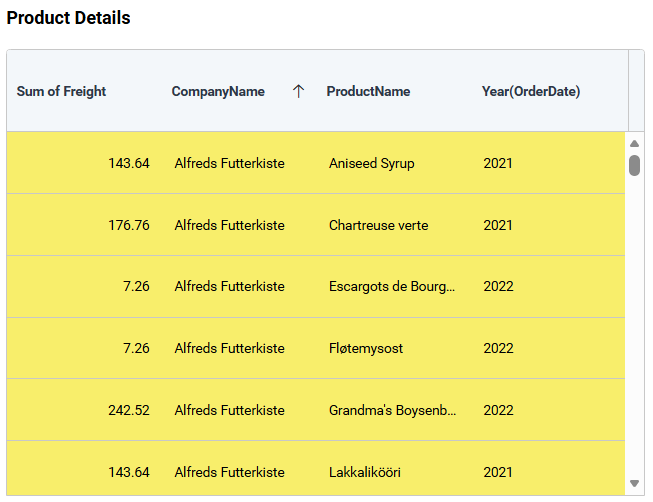This screenshot has width=653, height=502.
Task: Select the 2021 year cell for Aniseed Syrup
Action: (498, 163)
